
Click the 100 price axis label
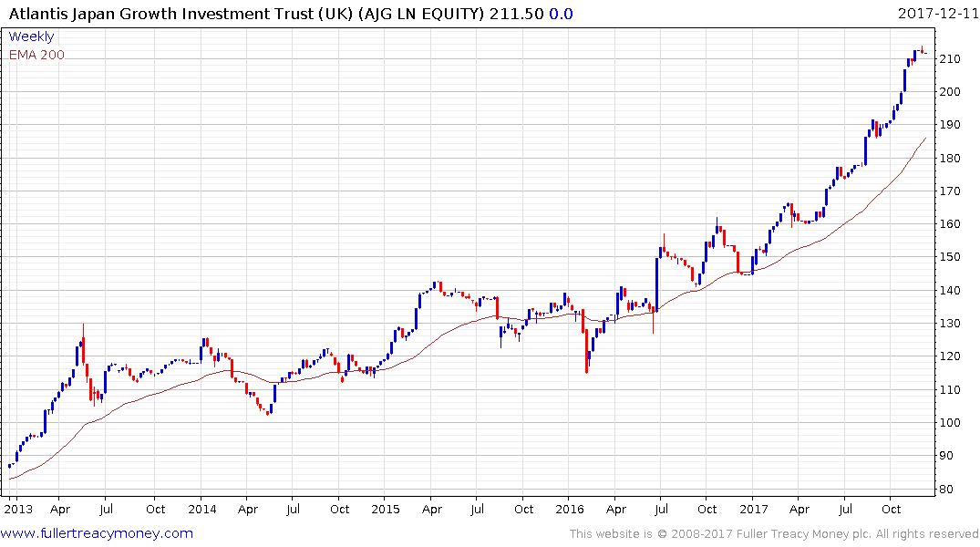pyautogui.click(x=950, y=423)
